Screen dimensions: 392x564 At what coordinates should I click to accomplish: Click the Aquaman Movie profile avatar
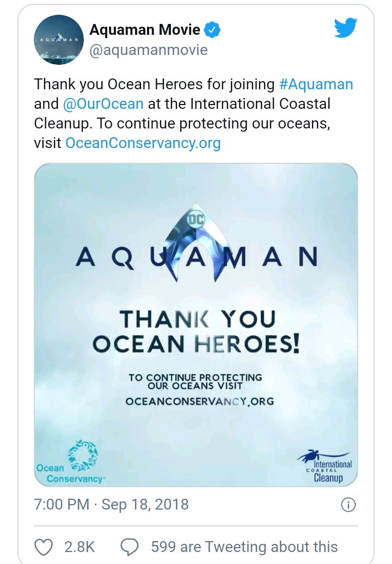pos(58,39)
